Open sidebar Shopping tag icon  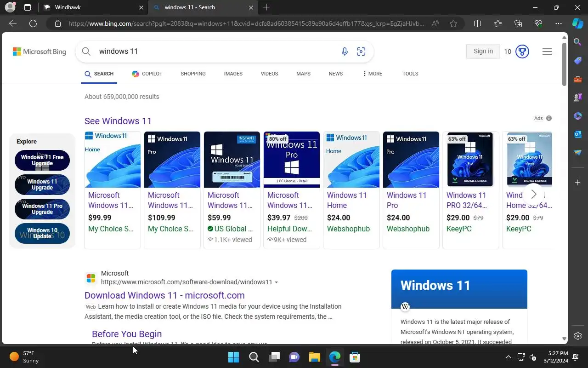point(578,61)
